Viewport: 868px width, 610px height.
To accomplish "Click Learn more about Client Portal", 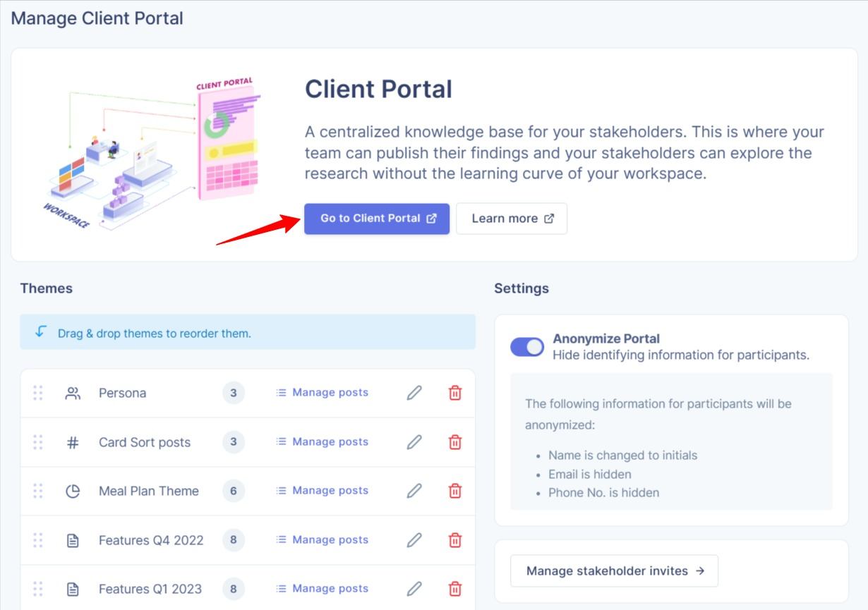I will [x=511, y=219].
